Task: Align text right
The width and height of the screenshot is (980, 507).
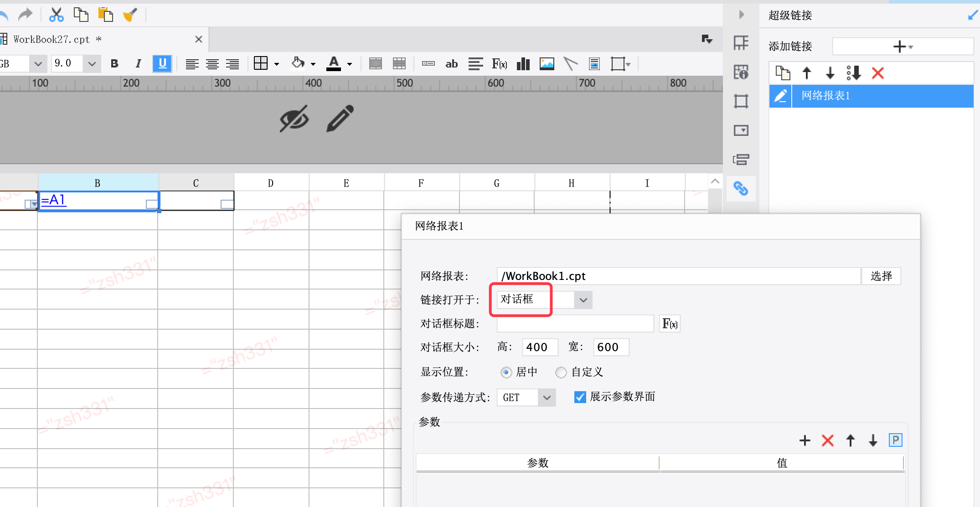Action: tap(232, 64)
